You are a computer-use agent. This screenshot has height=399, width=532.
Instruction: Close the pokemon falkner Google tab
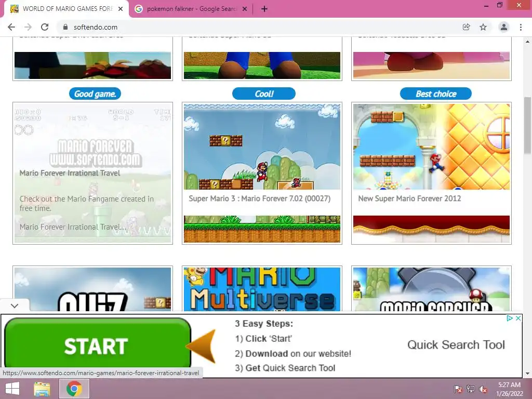(x=245, y=9)
